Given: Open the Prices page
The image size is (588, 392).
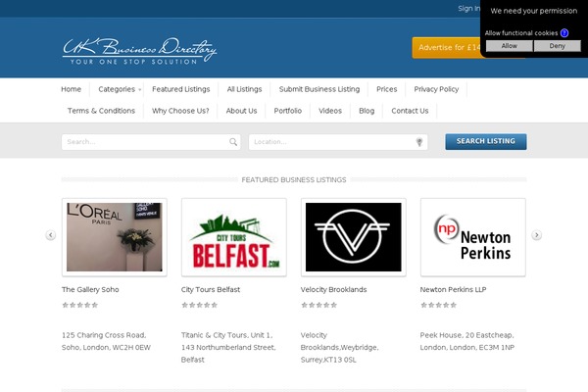Looking at the screenshot, I should (387, 89).
